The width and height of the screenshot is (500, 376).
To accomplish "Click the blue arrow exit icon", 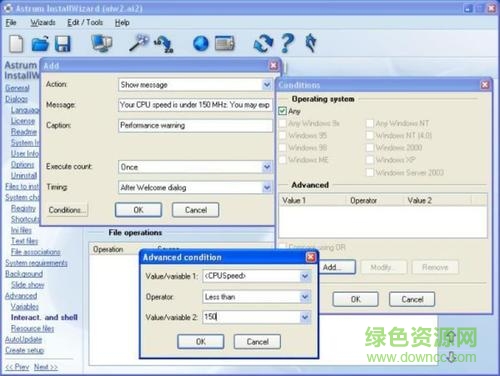I will (x=311, y=43).
